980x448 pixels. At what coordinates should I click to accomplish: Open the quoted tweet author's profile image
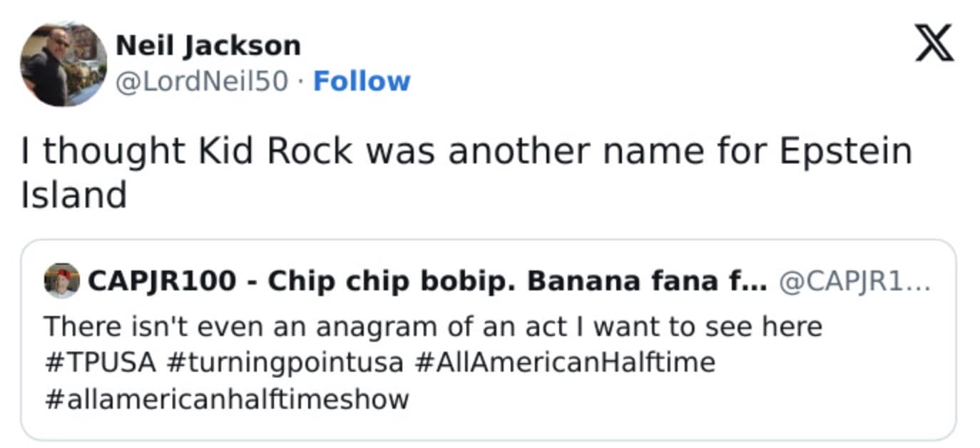61,280
